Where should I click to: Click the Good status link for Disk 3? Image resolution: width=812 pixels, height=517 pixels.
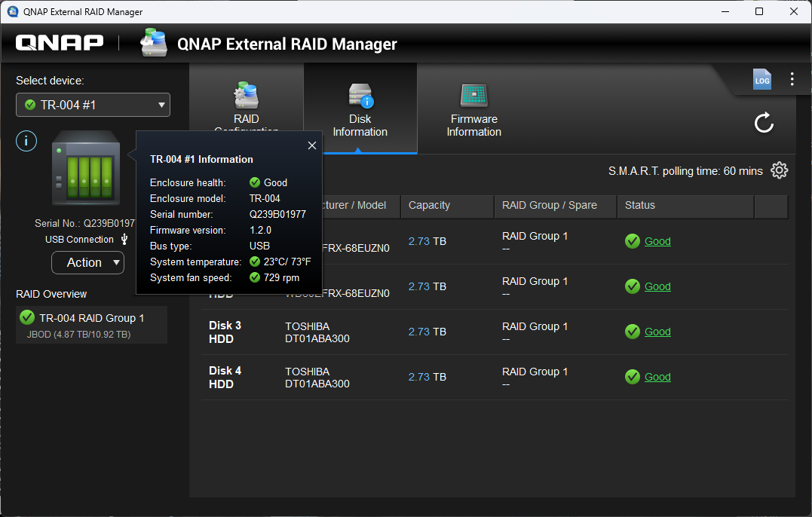tap(657, 332)
